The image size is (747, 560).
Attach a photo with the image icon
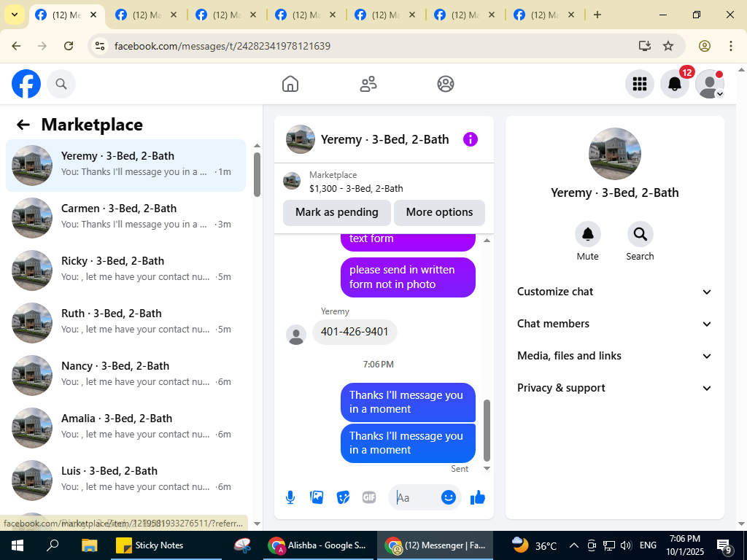[x=317, y=497]
